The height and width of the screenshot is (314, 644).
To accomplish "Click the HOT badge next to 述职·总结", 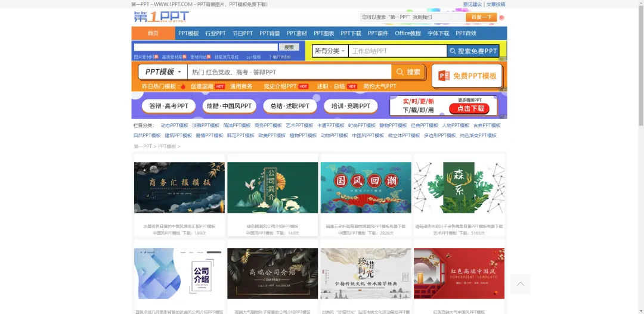I will tap(352, 86).
